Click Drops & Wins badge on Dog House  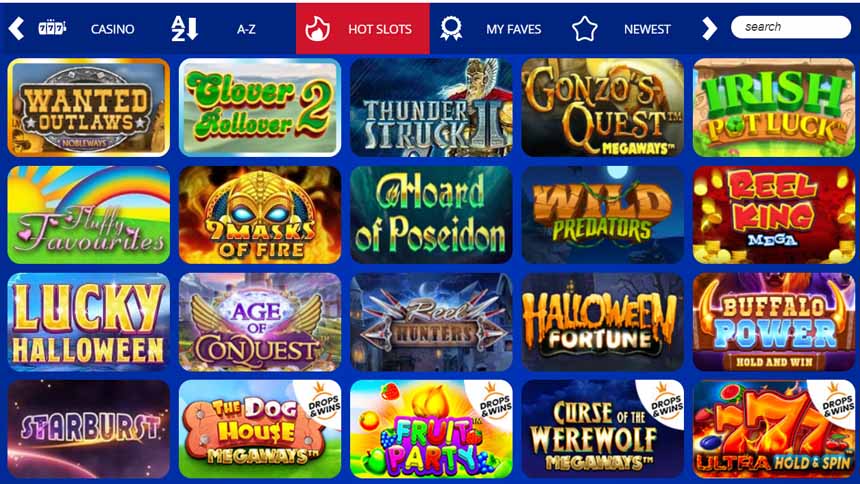[324, 404]
